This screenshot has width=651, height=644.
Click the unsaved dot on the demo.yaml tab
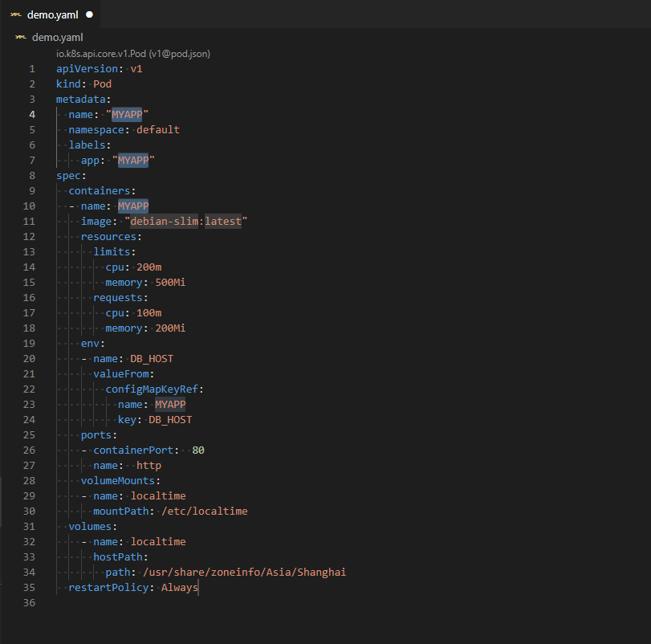pyautogui.click(x=89, y=14)
